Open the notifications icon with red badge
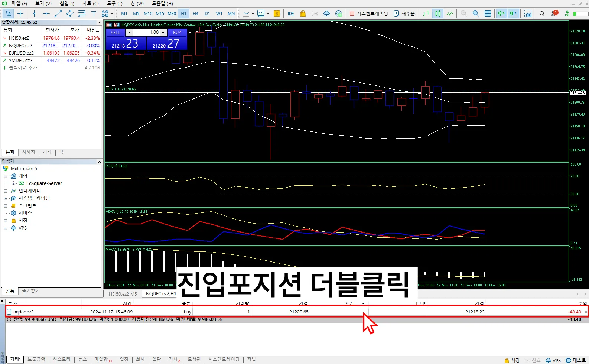The height and width of the screenshot is (364, 589). click(x=554, y=13)
